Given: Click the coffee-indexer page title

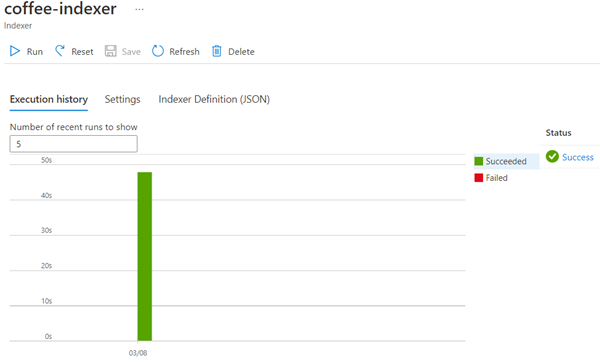Looking at the screenshot, I should [x=60, y=8].
